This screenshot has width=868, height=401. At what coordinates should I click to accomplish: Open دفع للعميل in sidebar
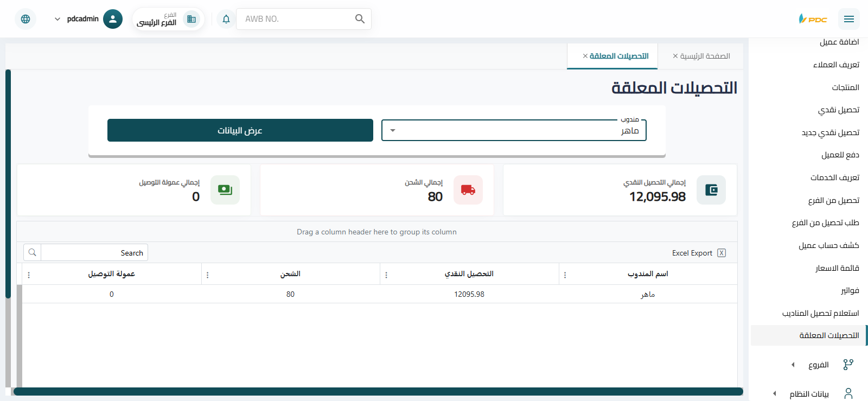pyautogui.click(x=840, y=155)
